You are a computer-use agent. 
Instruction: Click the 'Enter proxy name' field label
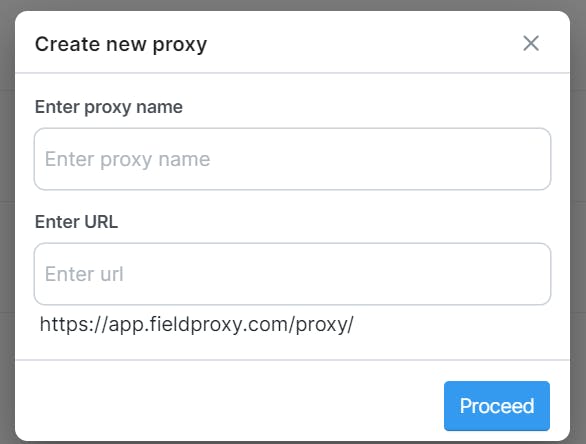[x=109, y=107]
